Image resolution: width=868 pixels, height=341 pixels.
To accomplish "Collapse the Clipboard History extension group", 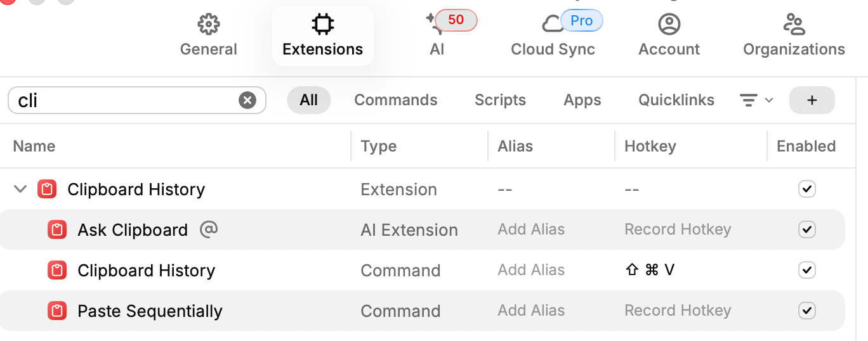I will (x=20, y=189).
